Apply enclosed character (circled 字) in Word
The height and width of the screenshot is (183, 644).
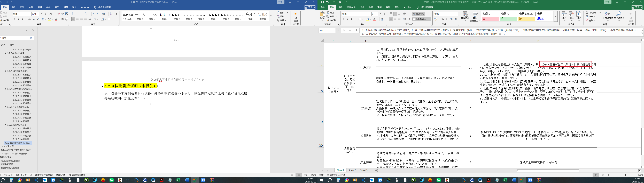pyautogui.click(x=67, y=19)
